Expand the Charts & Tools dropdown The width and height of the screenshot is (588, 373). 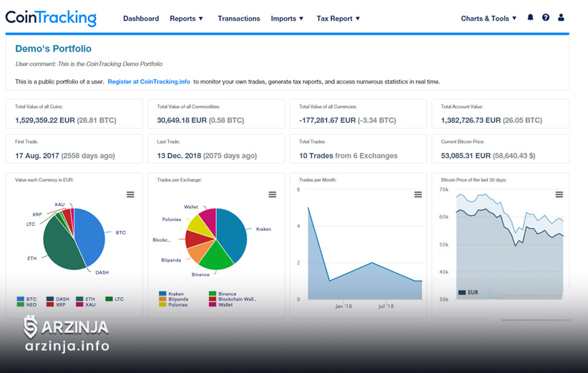(489, 19)
